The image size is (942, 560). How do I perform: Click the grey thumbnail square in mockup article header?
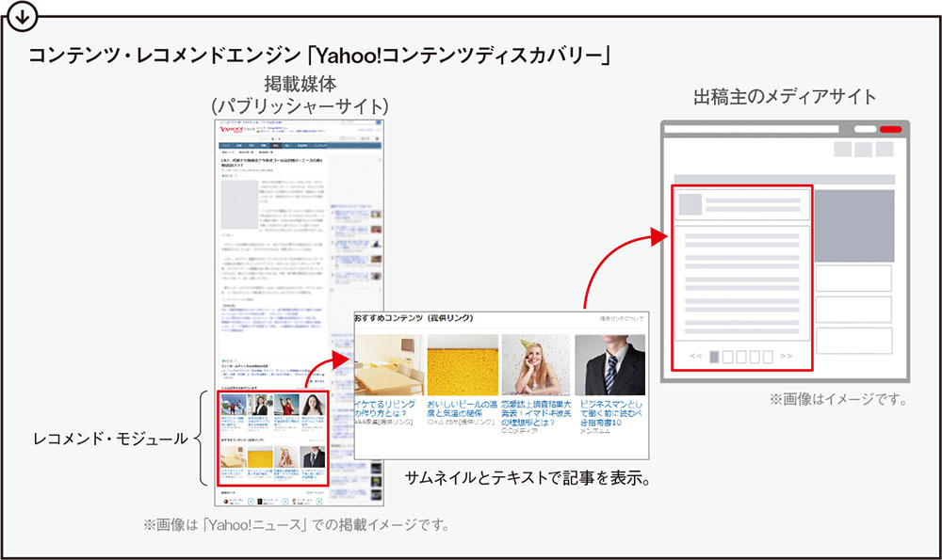point(690,204)
